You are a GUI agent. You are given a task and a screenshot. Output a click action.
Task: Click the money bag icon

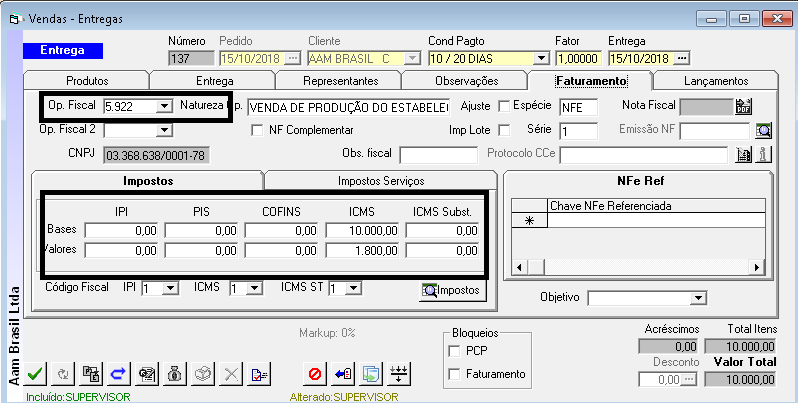point(173,374)
